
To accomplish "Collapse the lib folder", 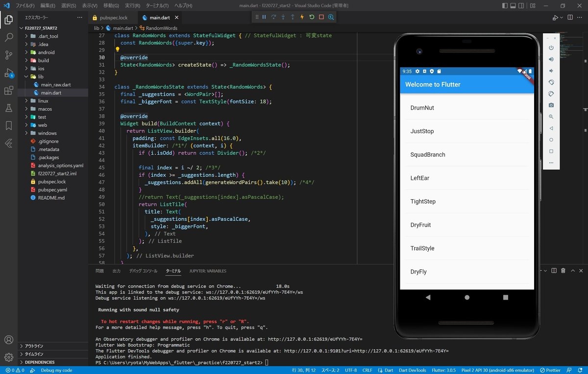I will (53, 77).
